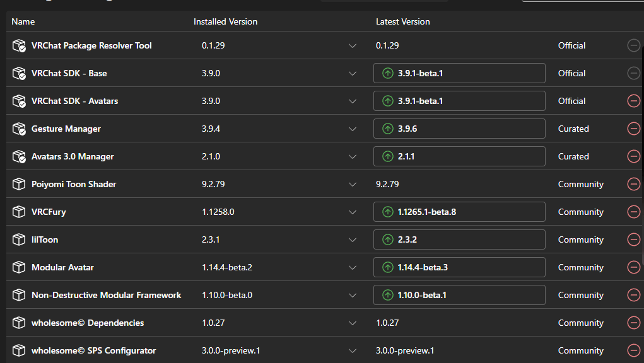This screenshot has width=644, height=363.
Task: Open version dropdown for Poiyomi Toon Shader
Action: tap(353, 185)
